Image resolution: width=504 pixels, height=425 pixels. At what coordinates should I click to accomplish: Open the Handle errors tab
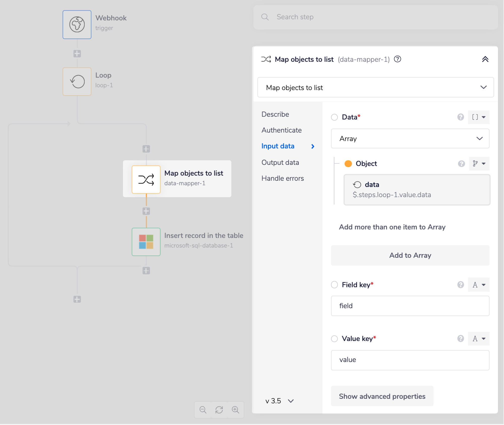tap(282, 178)
